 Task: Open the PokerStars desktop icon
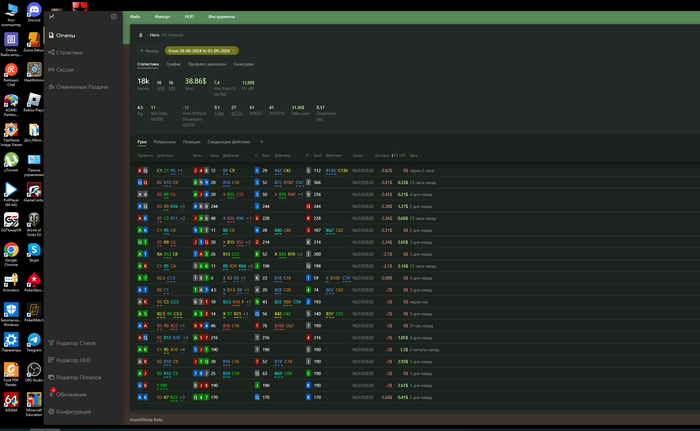click(x=34, y=282)
